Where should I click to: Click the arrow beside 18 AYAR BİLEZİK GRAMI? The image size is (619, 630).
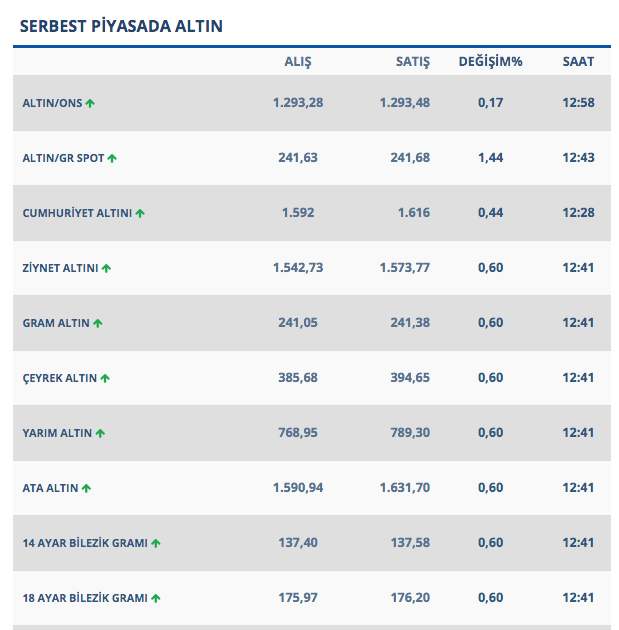156,598
